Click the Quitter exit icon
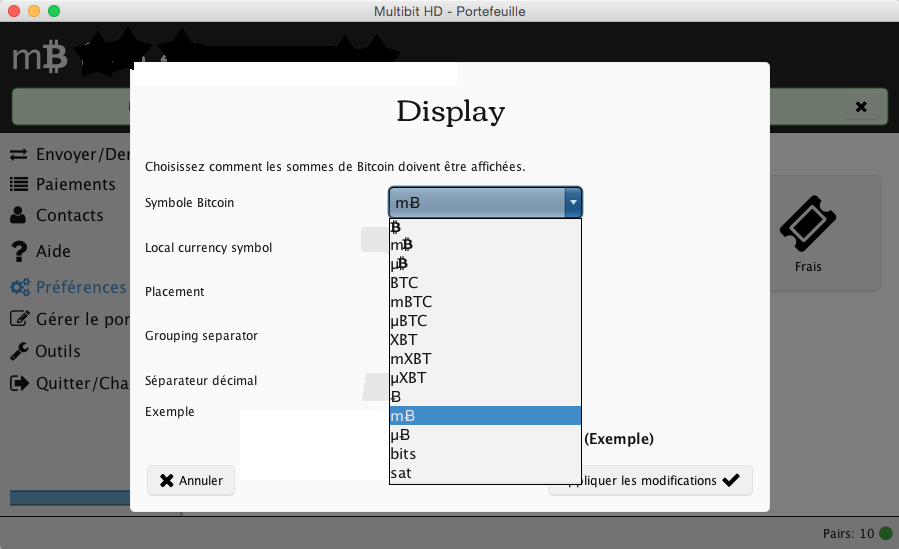This screenshot has height=549, width=899. [19, 383]
